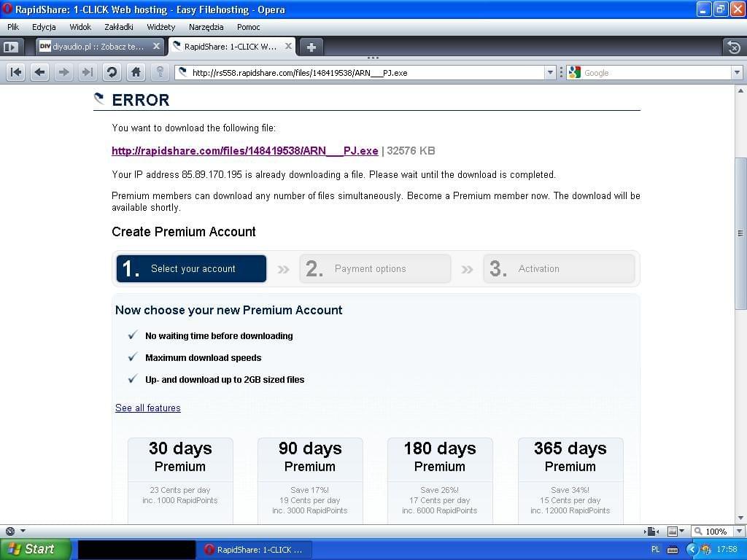Reload the page with Reload button
The width and height of the screenshot is (747, 560).
coord(112,72)
